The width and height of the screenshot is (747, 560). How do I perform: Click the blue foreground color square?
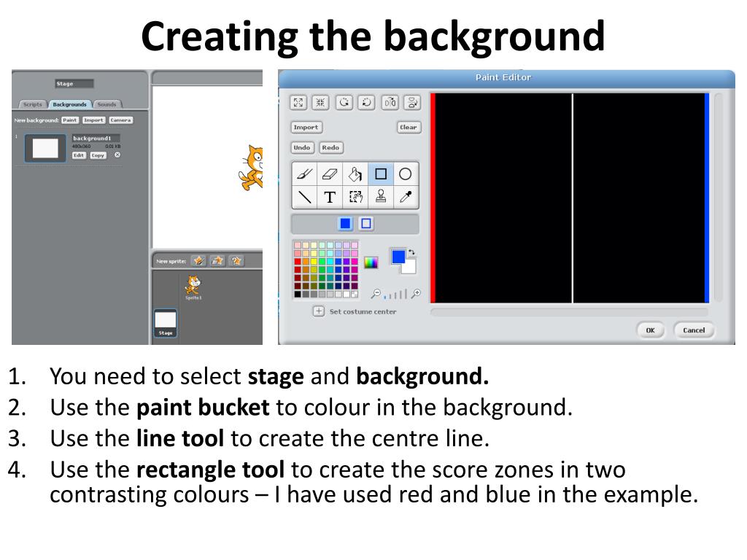tap(398, 257)
